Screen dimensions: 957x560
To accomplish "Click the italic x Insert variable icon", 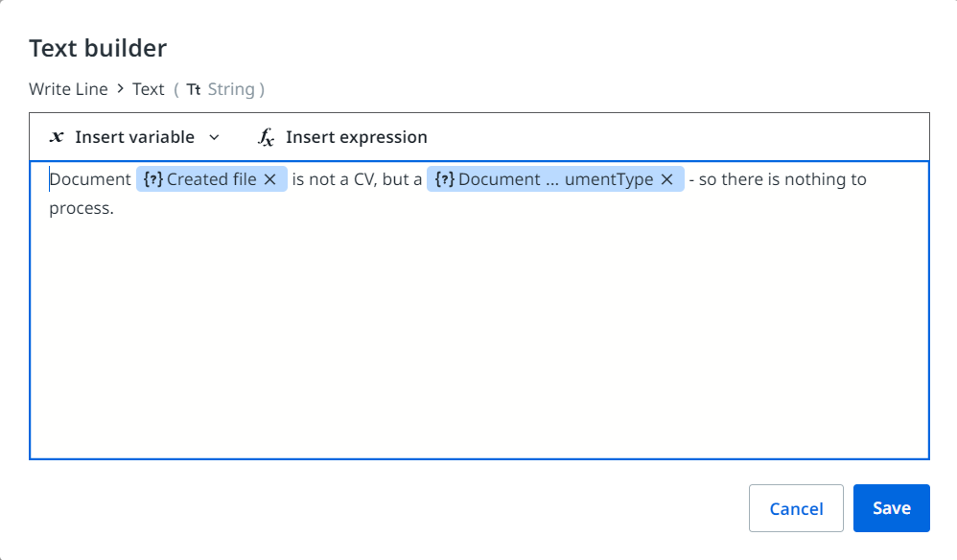I will 57,137.
